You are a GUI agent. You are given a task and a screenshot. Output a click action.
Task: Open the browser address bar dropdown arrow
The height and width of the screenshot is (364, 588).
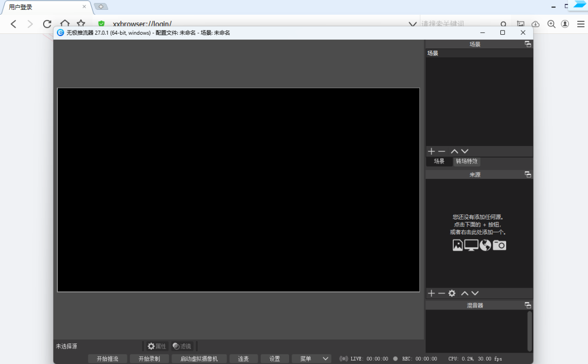pyautogui.click(x=413, y=24)
